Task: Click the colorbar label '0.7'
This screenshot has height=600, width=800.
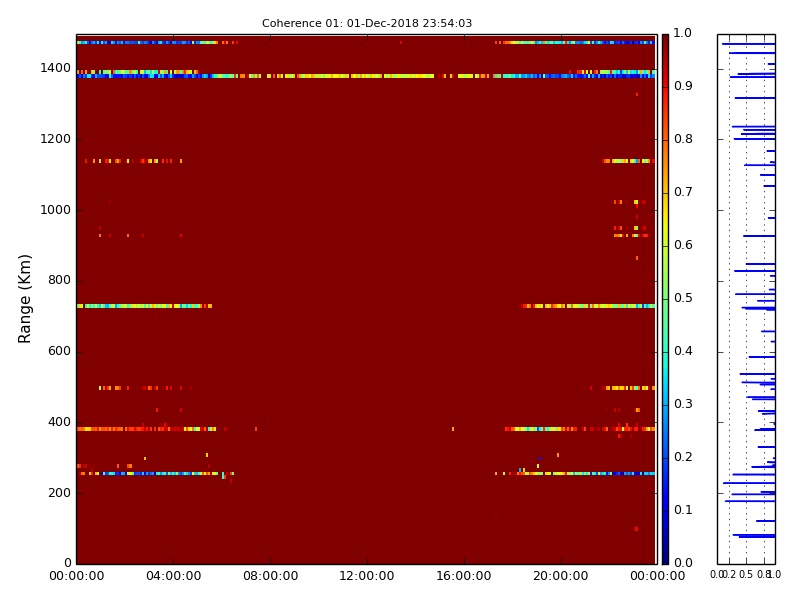Action: pos(683,192)
